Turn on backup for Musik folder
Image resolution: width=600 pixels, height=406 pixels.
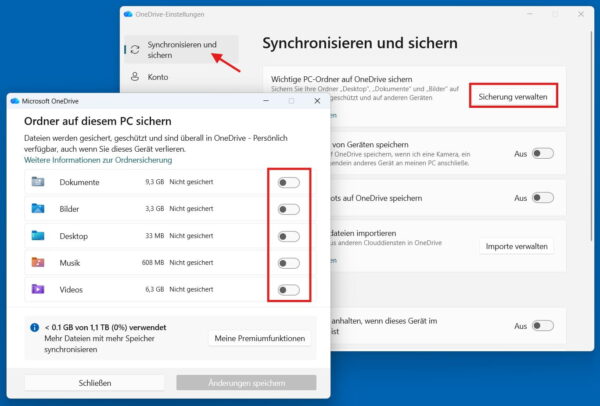tap(289, 263)
